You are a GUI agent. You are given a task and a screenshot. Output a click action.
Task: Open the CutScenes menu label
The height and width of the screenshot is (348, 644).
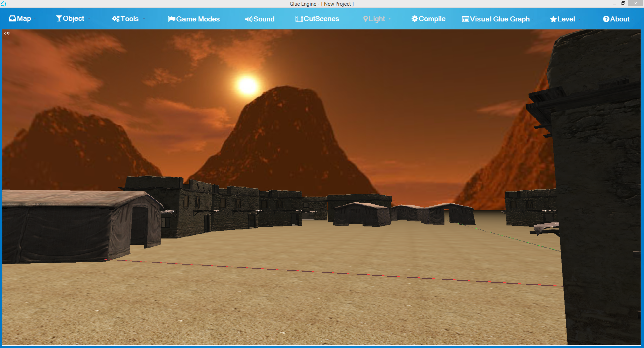pyautogui.click(x=321, y=19)
